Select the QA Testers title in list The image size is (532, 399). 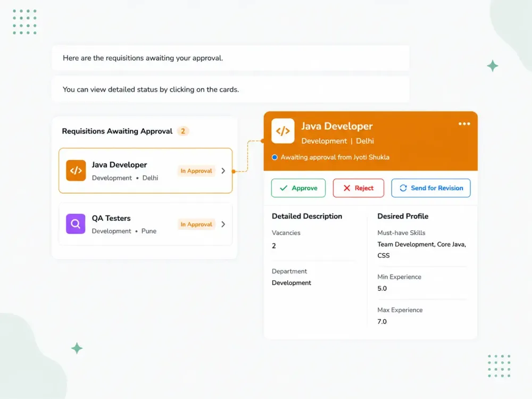point(111,218)
